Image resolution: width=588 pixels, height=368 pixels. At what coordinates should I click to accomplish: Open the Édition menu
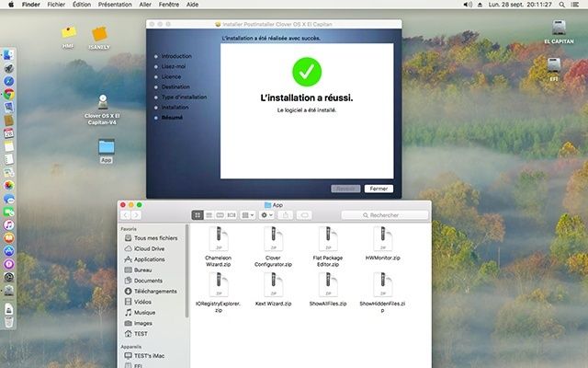[82, 5]
